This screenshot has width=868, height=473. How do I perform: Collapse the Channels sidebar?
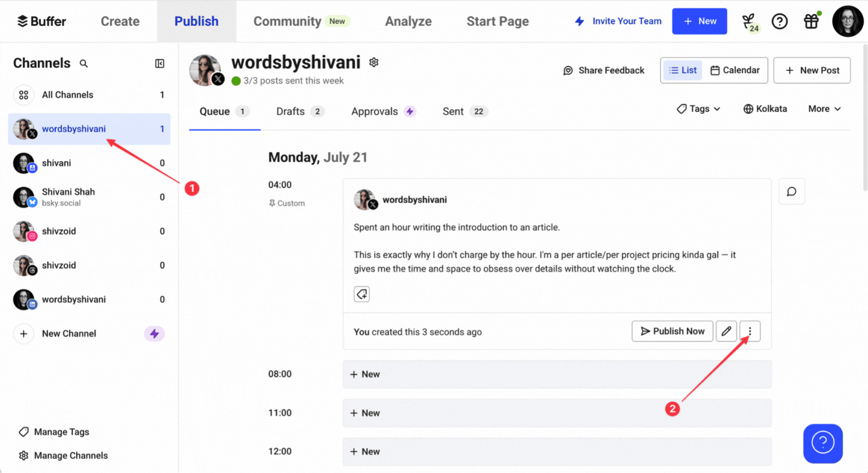[159, 63]
